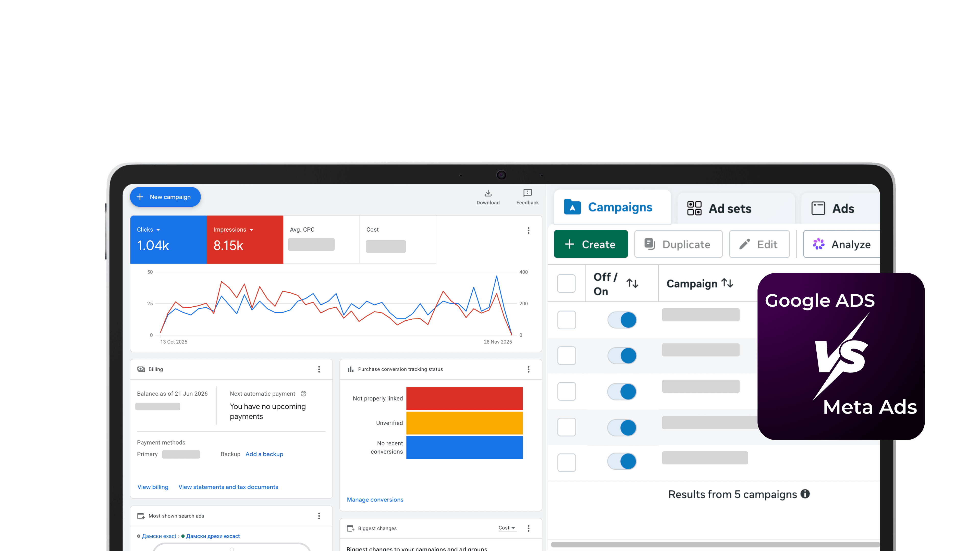The width and height of the screenshot is (980, 551).
Task: Click Add a backup link
Action: (264, 454)
